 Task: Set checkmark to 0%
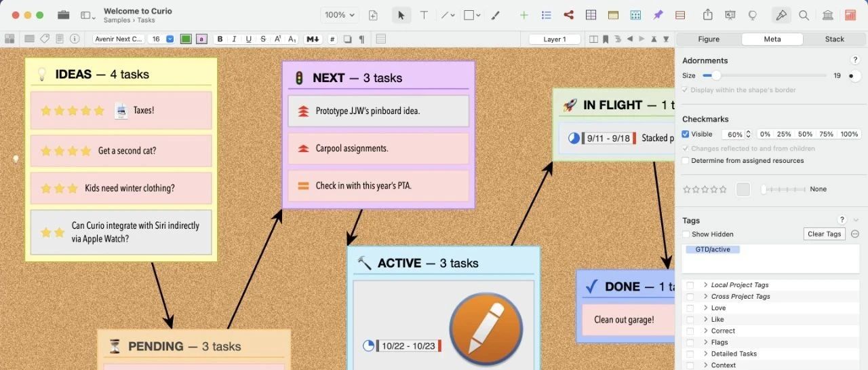(765, 134)
